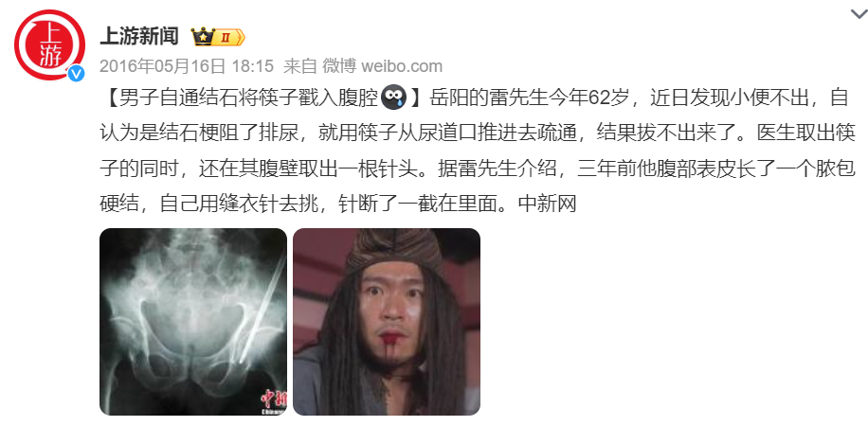Click the post line starting 硬结，自己用缝衣针
Image resolution: width=868 pixels, height=444 pixels.
[338, 204]
